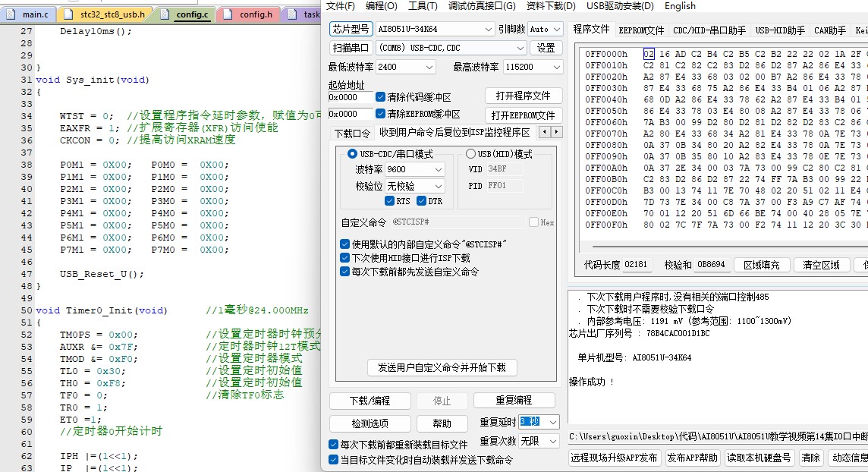Screen dimensions: 868x472
Task: Open CAN助手 tab
Action: point(830,30)
